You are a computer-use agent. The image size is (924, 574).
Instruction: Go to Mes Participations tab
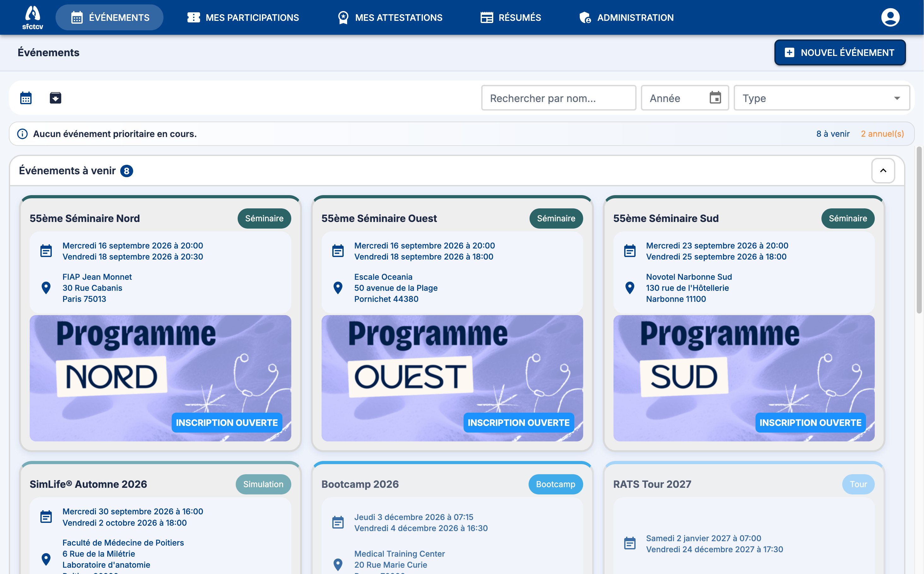coord(243,17)
